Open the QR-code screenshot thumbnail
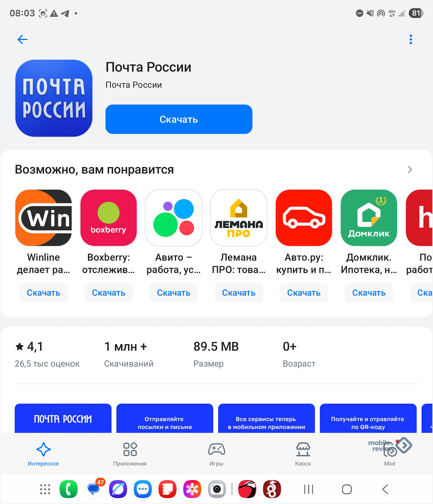 (x=368, y=418)
